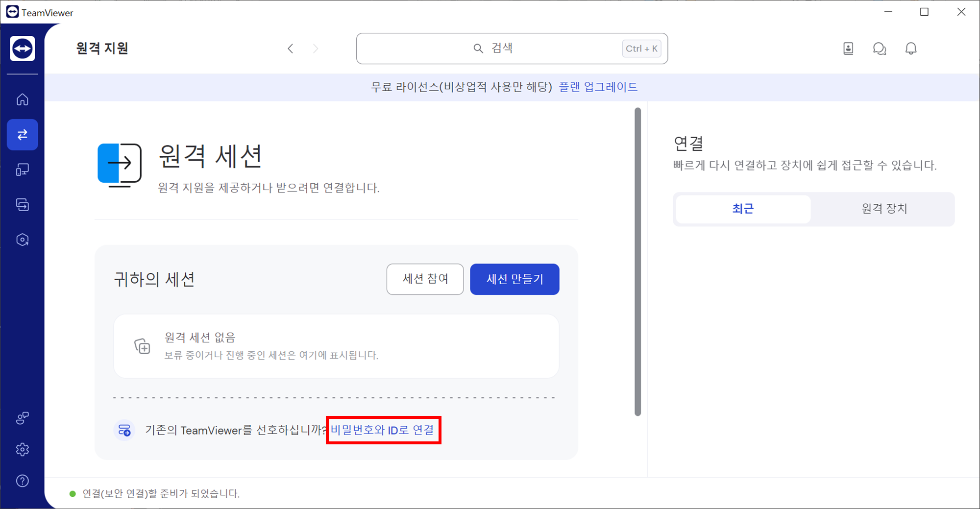Click the vertical scrollbar in main panel
This screenshot has width=980, height=509.
[x=637, y=262]
